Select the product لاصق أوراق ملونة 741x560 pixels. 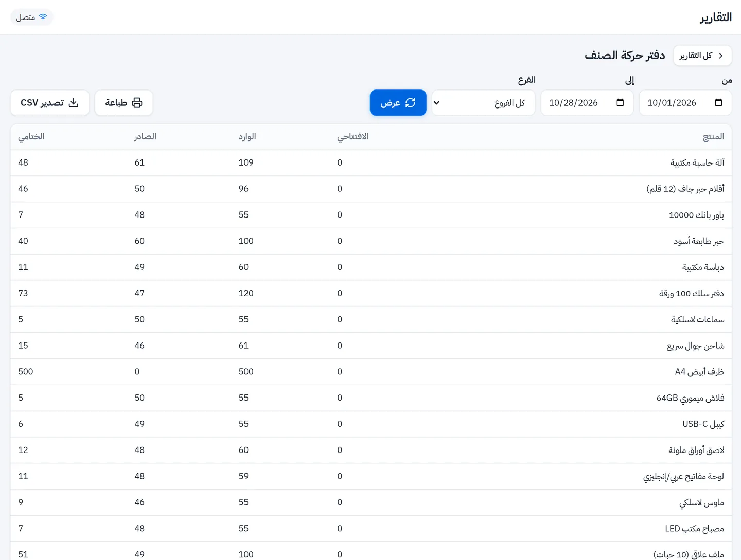(x=371, y=450)
